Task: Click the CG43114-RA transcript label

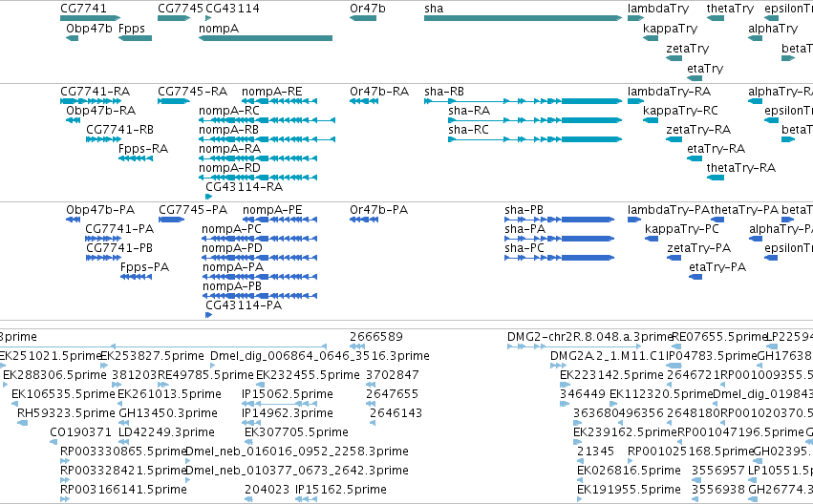Action: pyautogui.click(x=245, y=187)
